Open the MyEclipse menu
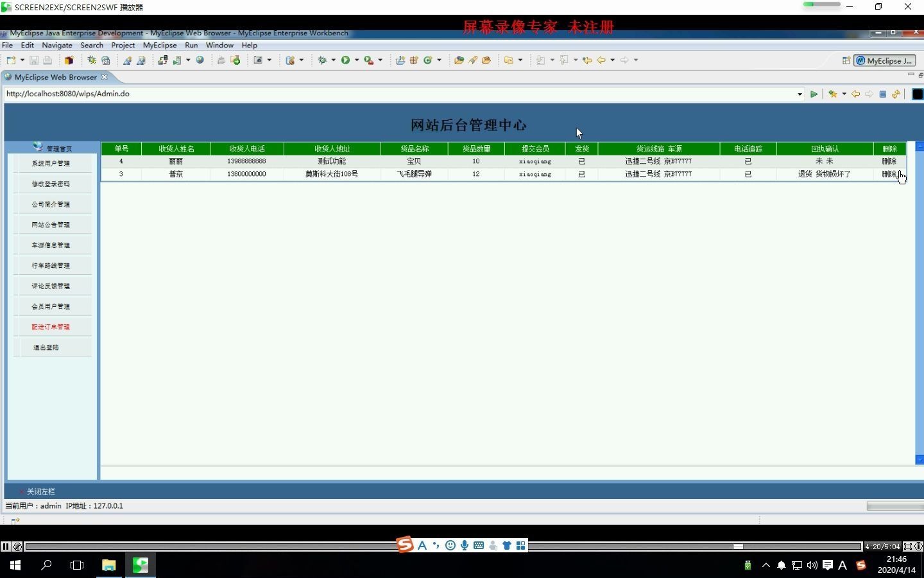Viewport: 924px width, 578px height. click(x=160, y=46)
